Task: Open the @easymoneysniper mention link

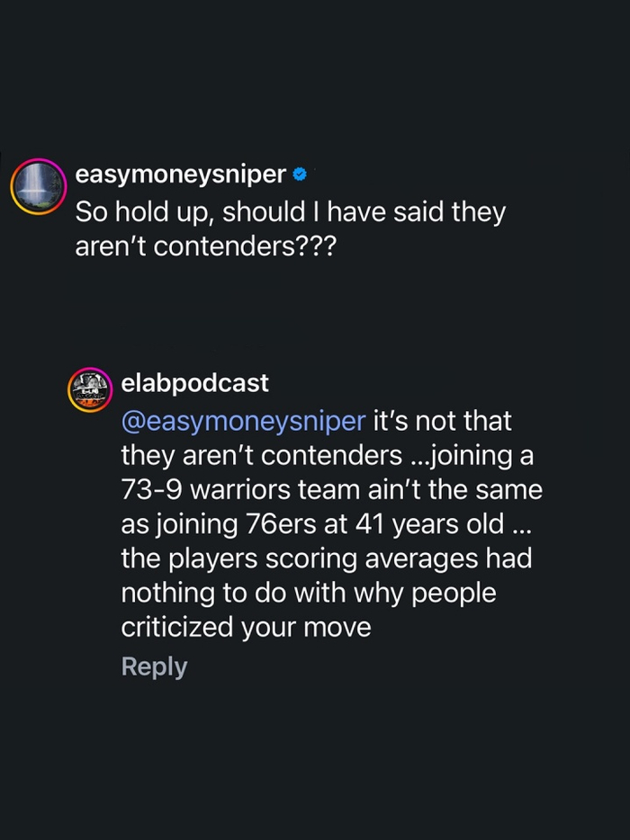Action: coord(243,421)
